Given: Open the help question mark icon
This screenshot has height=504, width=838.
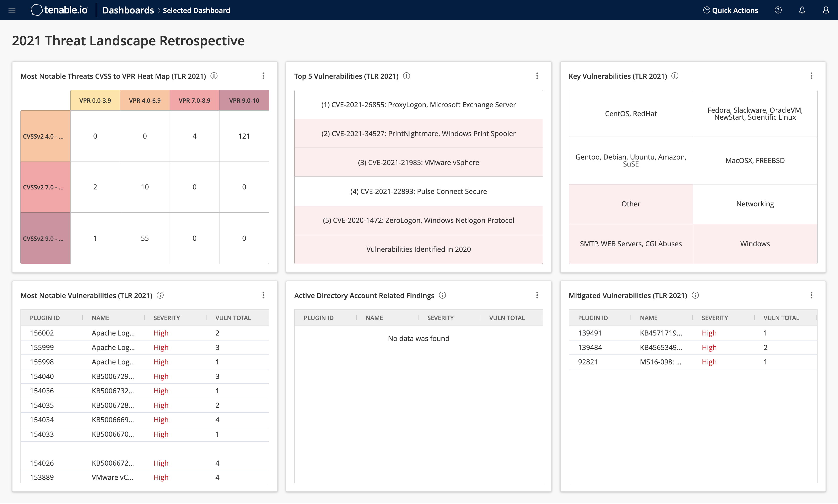Looking at the screenshot, I should 778,10.
